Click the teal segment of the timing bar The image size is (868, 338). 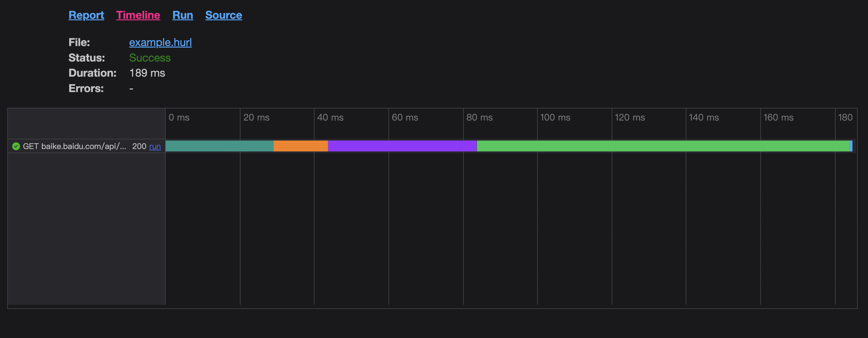coord(219,146)
